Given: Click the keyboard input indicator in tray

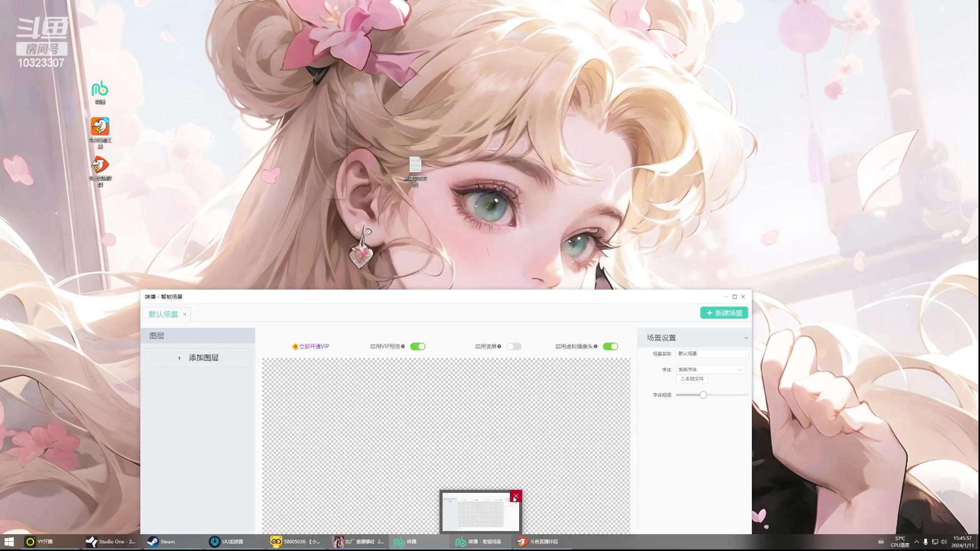Looking at the screenshot, I should click(881, 542).
